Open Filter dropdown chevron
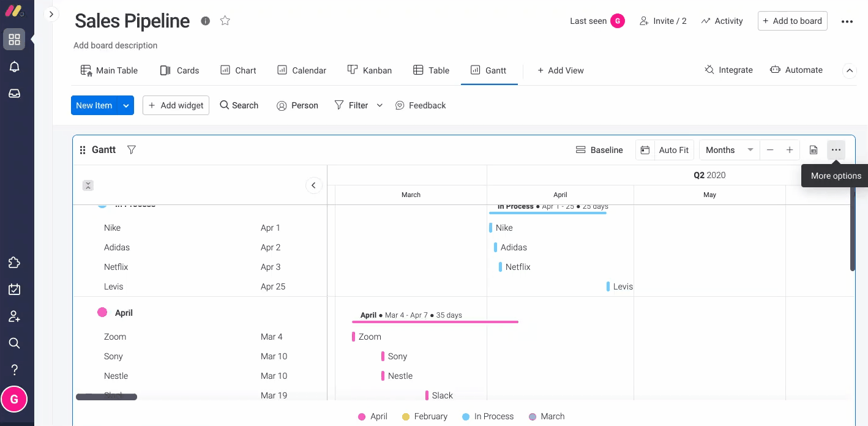 click(380, 105)
